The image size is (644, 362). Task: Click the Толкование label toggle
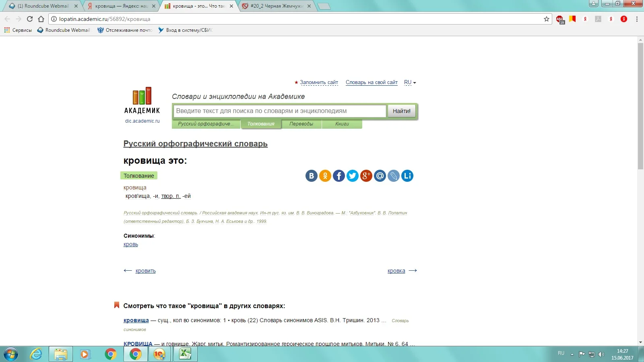[139, 175]
